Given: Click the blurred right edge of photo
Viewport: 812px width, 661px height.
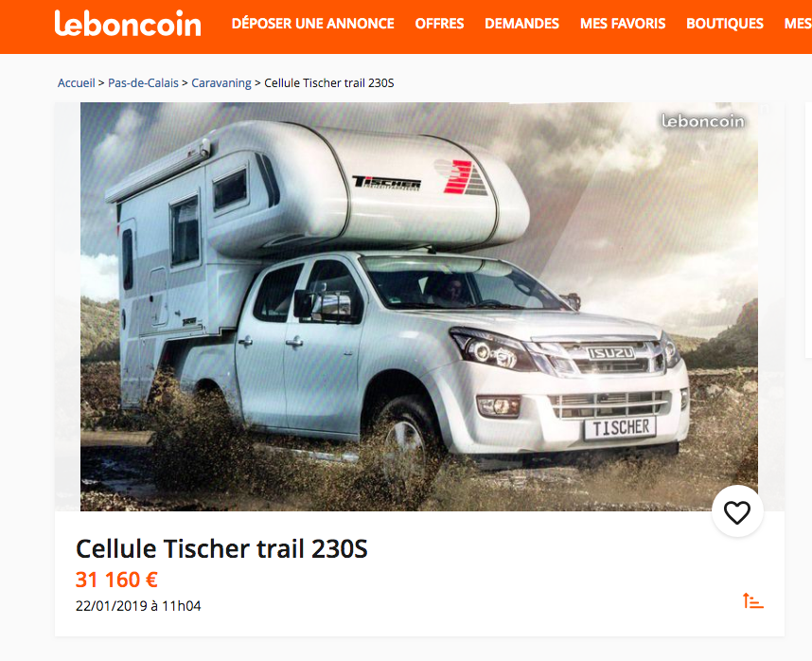Looking at the screenshot, I should tap(771, 307).
